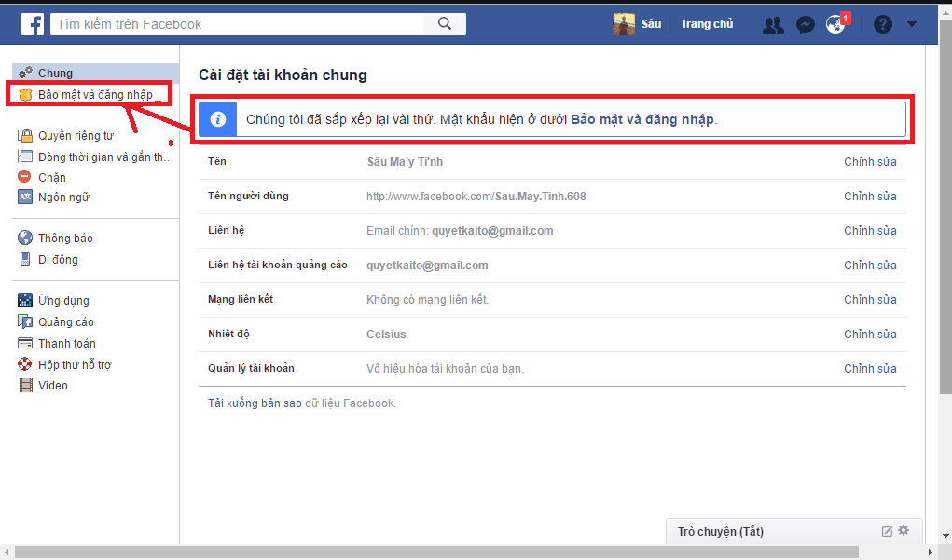Click Chỉnh sửa for the Tên row

[x=870, y=162]
